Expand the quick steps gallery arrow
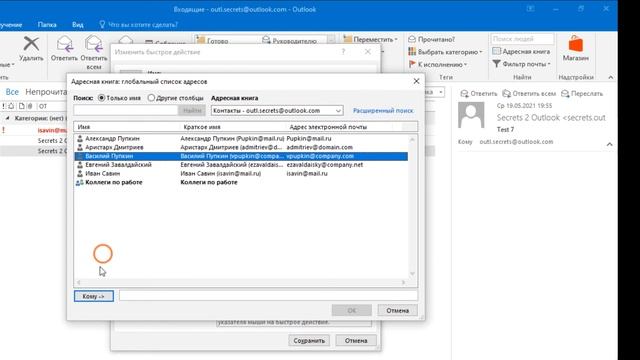The width and height of the screenshot is (640, 360). [x=331, y=40]
